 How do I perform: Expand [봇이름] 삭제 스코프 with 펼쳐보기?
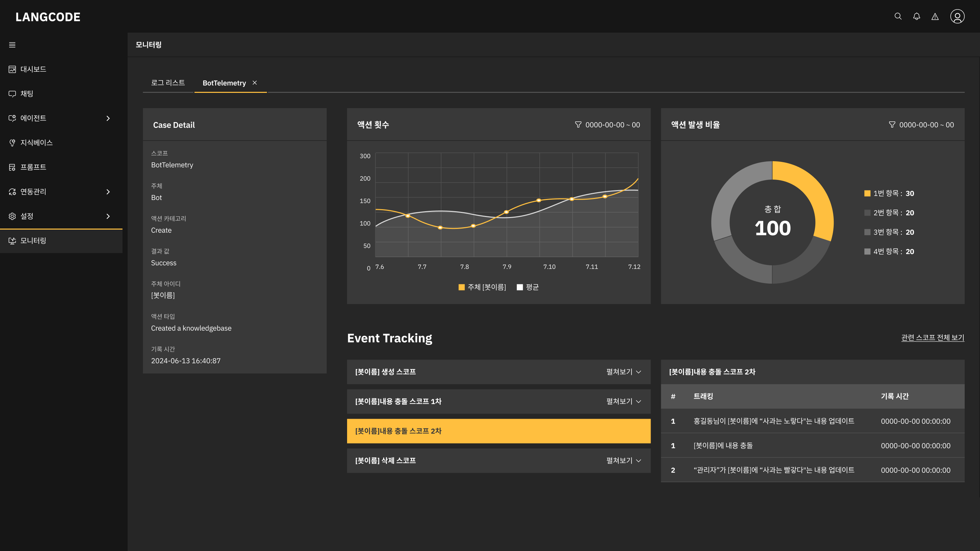(x=623, y=461)
